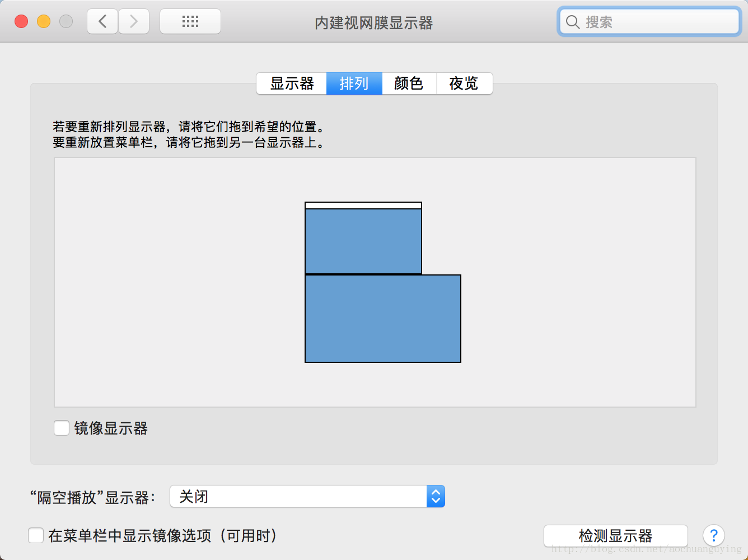Go forward with the right chevron button
This screenshot has height=560, width=748.
point(134,22)
